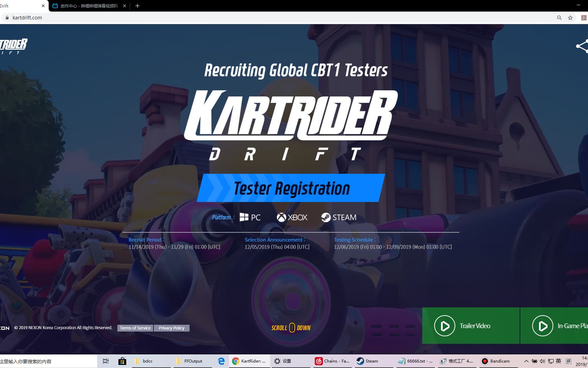Click the Scroll Down mouse indicator
The image size is (588, 368).
pos(292,328)
